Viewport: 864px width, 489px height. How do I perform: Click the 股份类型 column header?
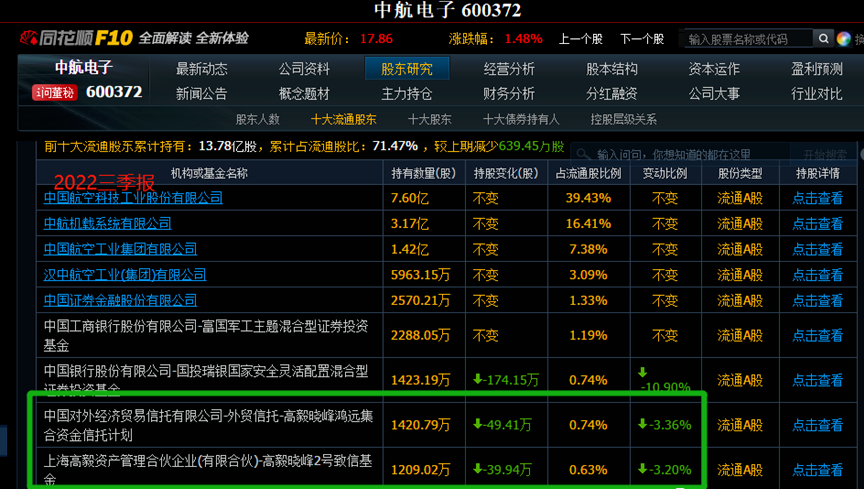pyautogui.click(x=740, y=174)
